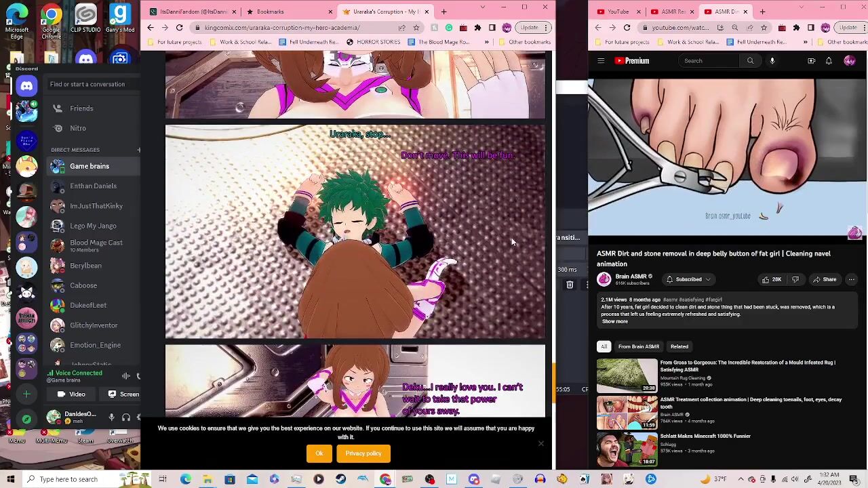The height and width of the screenshot is (488, 868).
Task: Select the Related filter chip
Action: coord(679,346)
